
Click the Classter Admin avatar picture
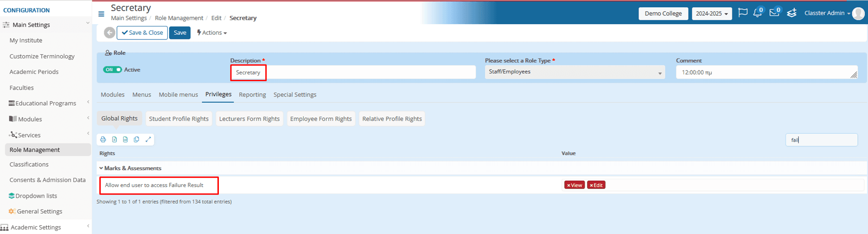[858, 13]
